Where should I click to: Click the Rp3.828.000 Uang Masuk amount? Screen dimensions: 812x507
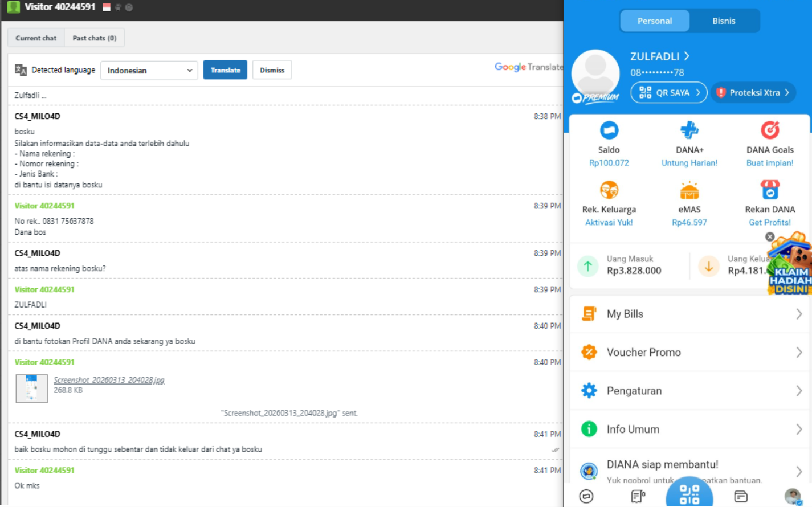point(634,271)
